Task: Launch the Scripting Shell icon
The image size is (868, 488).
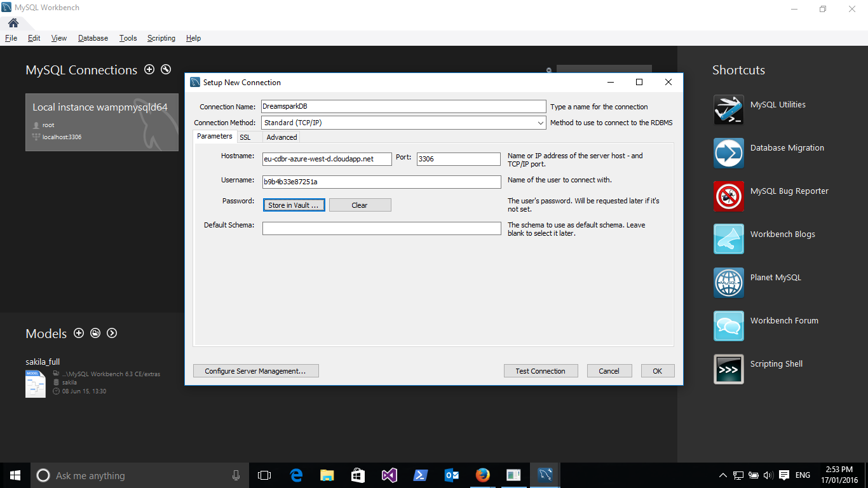Action: pos(728,369)
